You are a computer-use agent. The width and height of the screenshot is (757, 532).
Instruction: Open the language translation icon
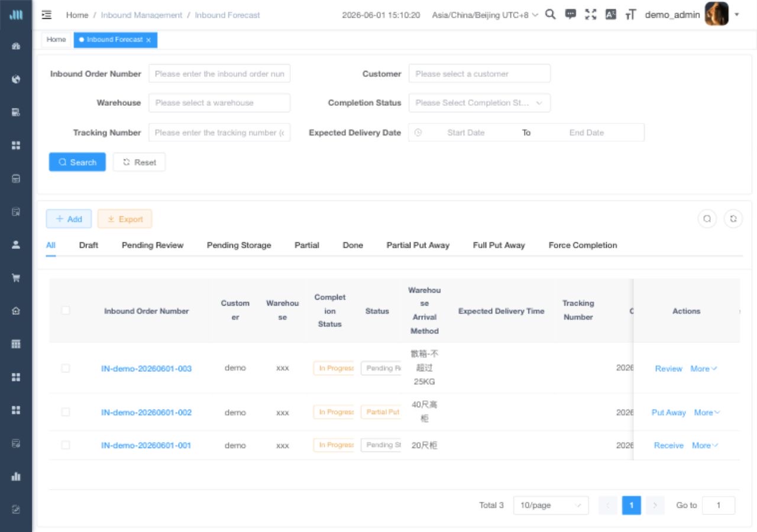[611, 15]
